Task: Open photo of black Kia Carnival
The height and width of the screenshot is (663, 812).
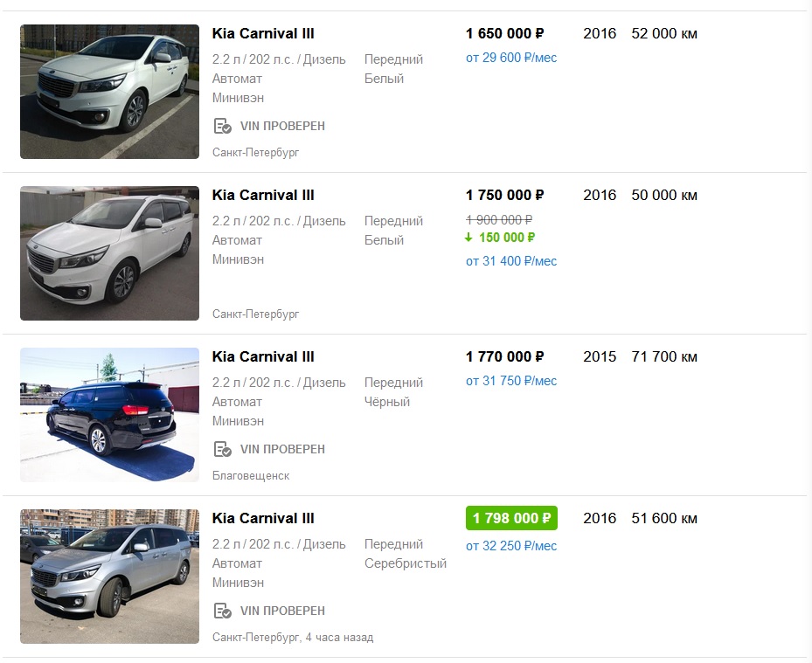Action: click(x=109, y=415)
